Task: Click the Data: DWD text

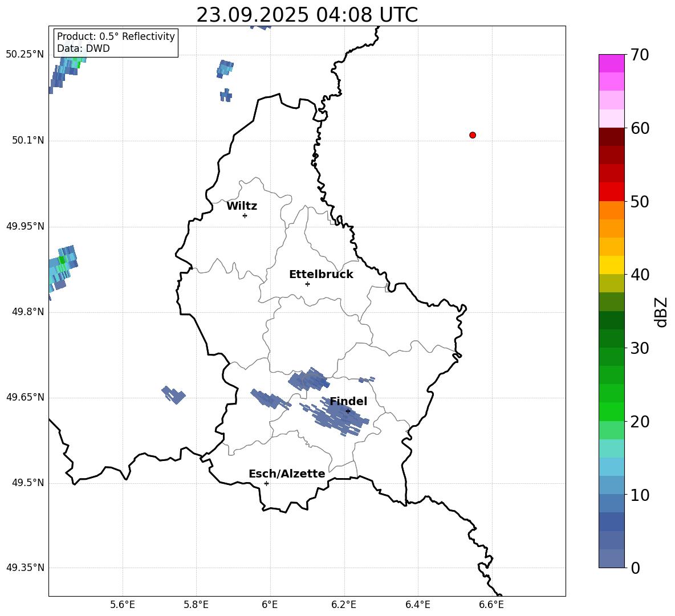Action: [83, 48]
